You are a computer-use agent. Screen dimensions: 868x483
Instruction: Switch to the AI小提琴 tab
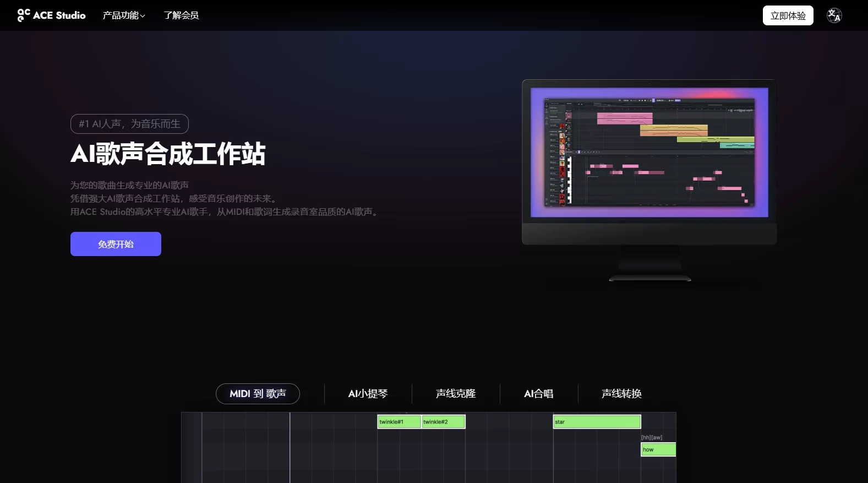[368, 394]
